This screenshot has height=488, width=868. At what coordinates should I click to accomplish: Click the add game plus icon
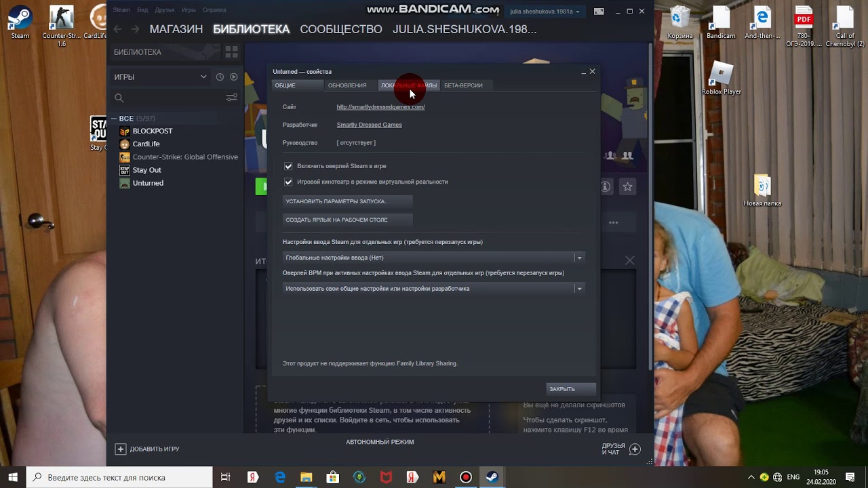pos(121,449)
